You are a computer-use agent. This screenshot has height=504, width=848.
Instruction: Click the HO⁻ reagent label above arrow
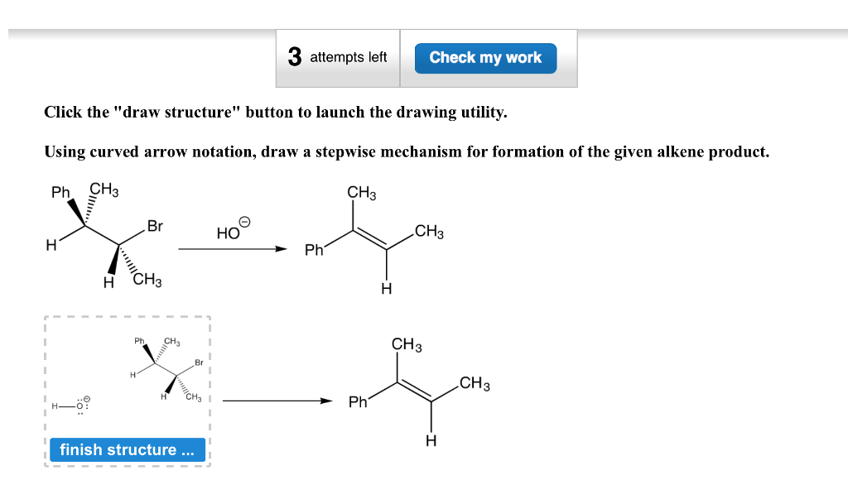233,229
